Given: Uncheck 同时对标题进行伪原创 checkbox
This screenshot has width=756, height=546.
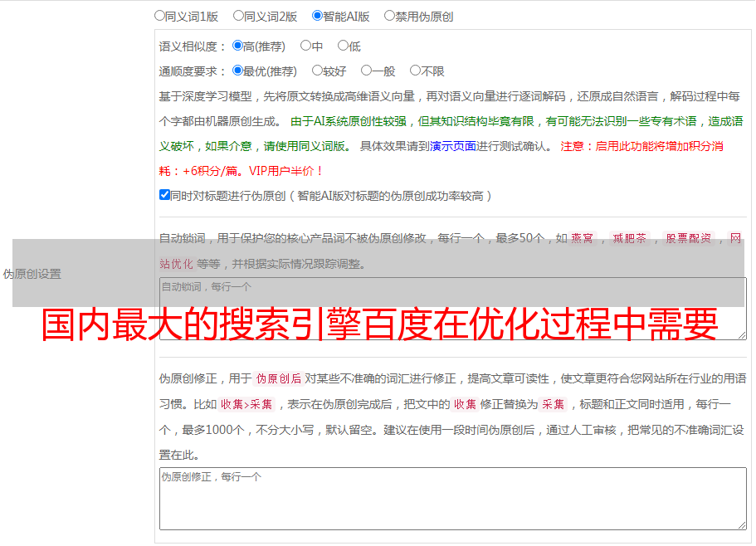Looking at the screenshot, I should (164, 195).
